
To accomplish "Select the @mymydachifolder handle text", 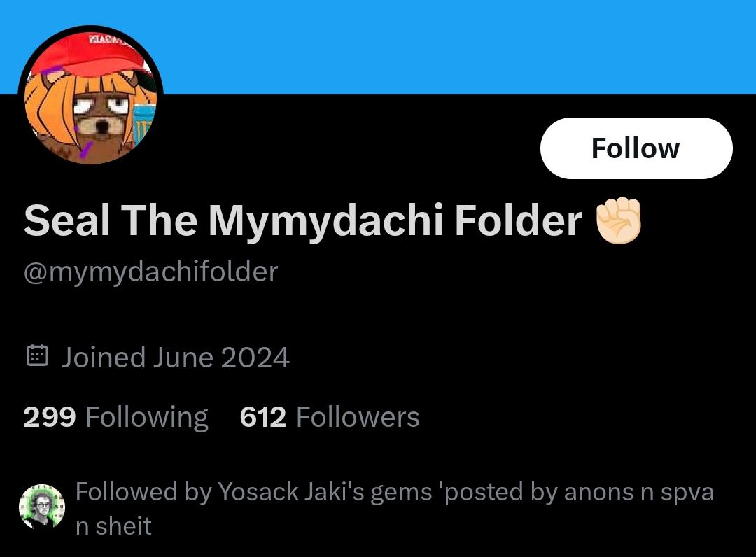I will coord(150,272).
